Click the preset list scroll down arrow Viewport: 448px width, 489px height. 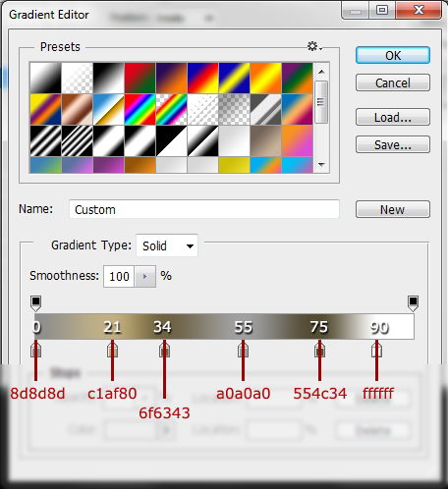pos(321,164)
